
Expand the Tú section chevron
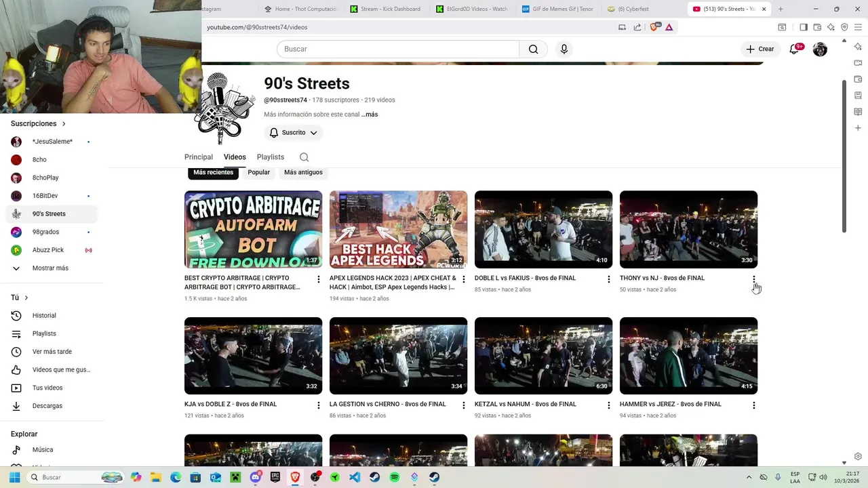[x=26, y=298]
